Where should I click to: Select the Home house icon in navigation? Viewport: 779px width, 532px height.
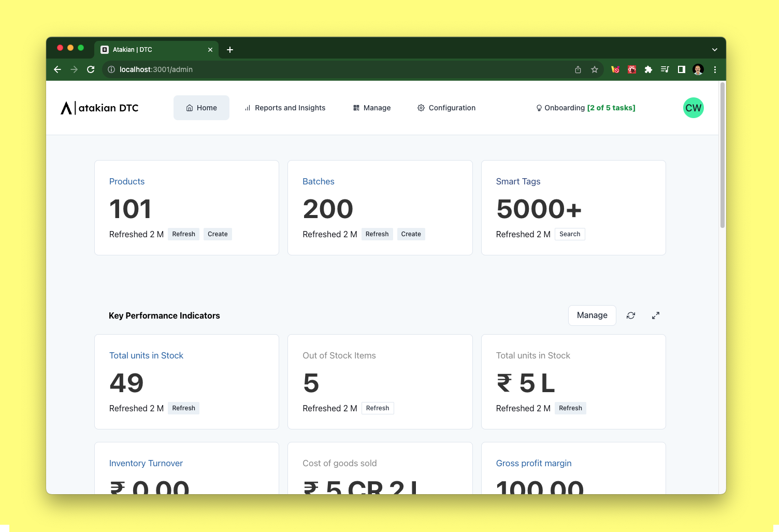189,108
